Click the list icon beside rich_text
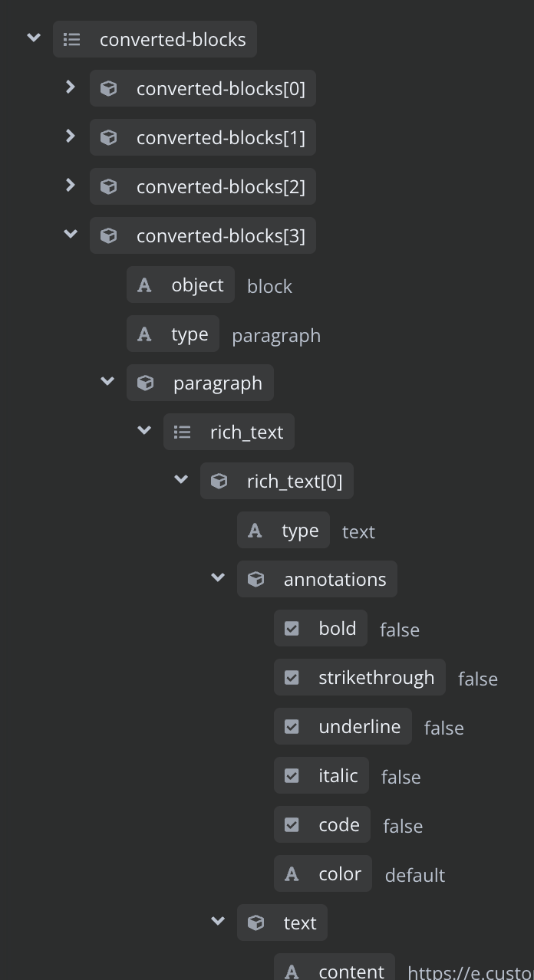Image resolution: width=534 pixels, height=980 pixels. pos(182,432)
